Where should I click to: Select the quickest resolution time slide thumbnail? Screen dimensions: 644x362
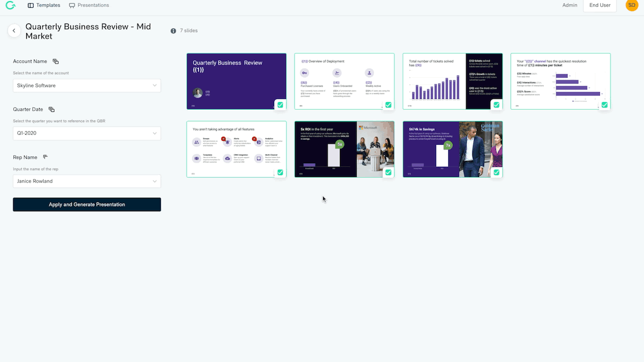pos(561,81)
